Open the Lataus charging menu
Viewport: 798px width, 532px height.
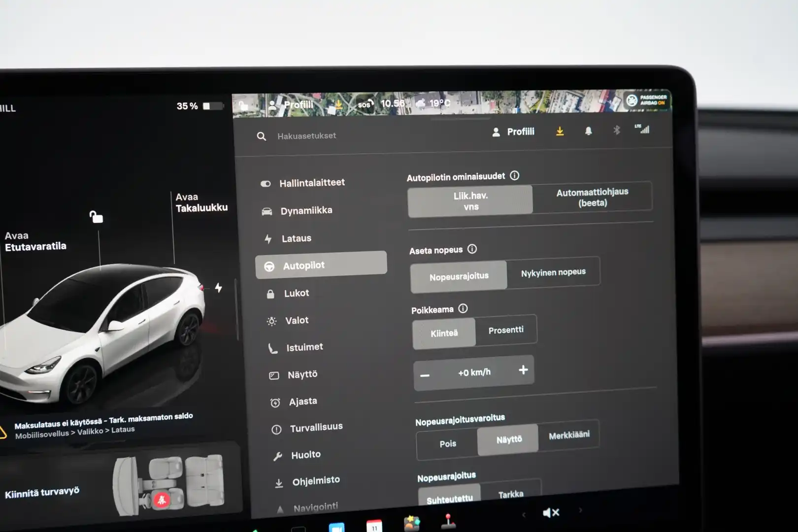[288, 238]
